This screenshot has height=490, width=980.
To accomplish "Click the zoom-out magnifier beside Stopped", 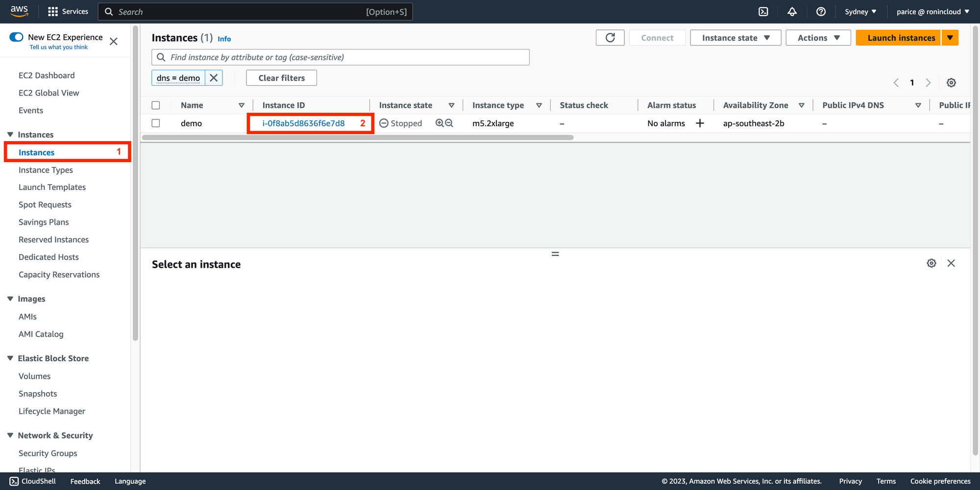I will point(449,123).
